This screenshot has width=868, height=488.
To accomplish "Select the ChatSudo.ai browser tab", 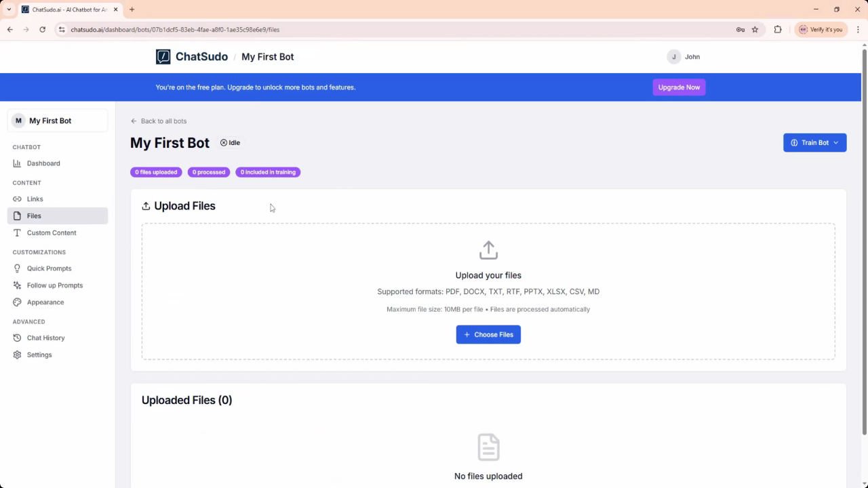I will tap(70, 9).
